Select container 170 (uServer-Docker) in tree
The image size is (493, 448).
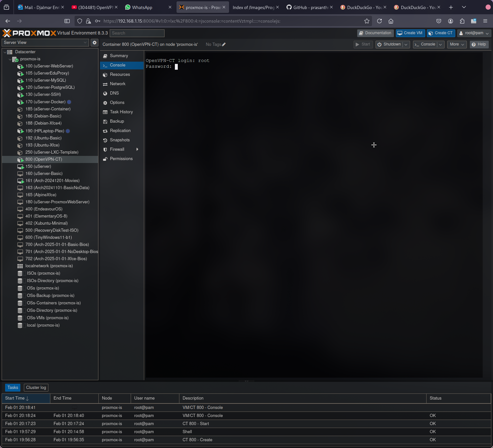(45, 102)
